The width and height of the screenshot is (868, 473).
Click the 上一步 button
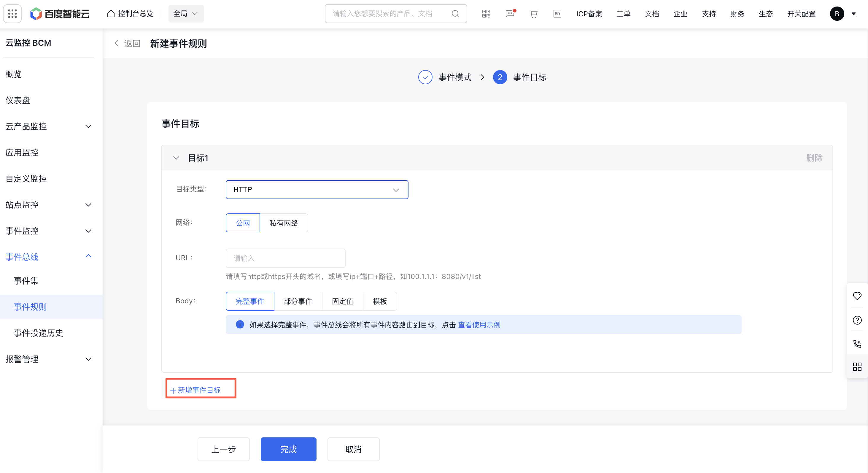(x=223, y=449)
